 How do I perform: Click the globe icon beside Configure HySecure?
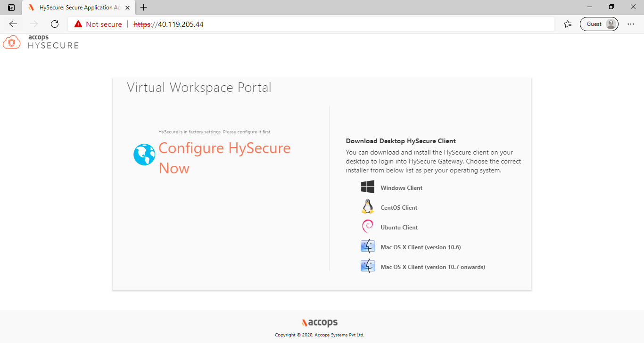coord(144,155)
